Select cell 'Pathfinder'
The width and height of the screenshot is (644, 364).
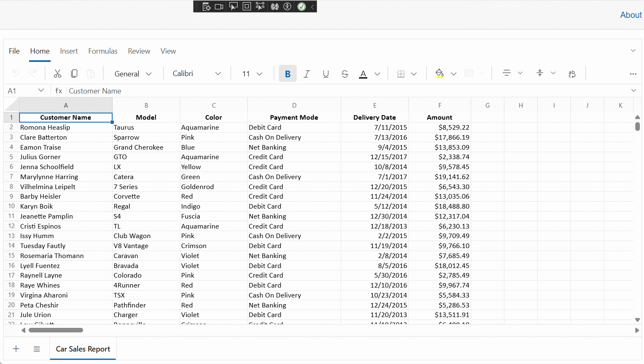coord(146,305)
